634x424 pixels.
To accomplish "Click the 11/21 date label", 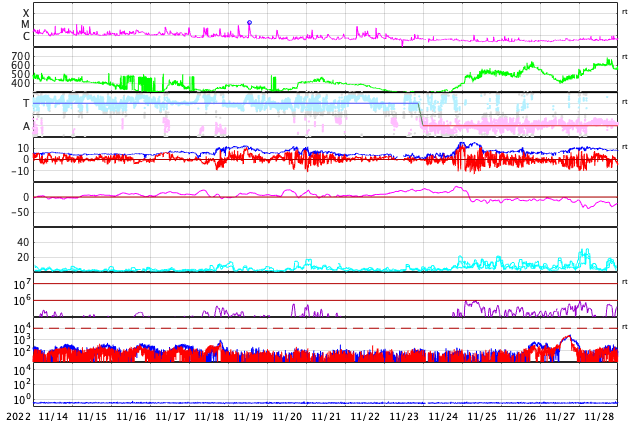I will click(326, 416).
